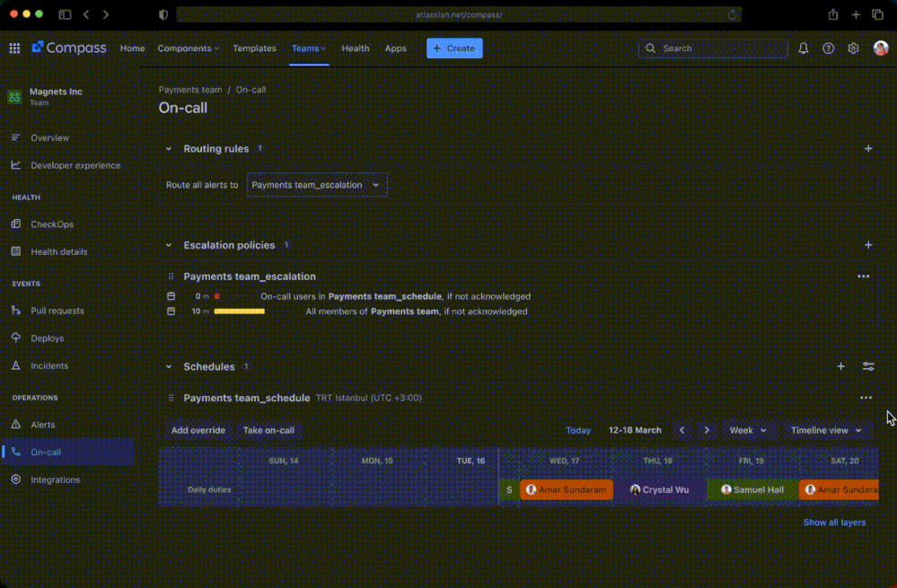Reload the page in the address bar

coord(733,15)
